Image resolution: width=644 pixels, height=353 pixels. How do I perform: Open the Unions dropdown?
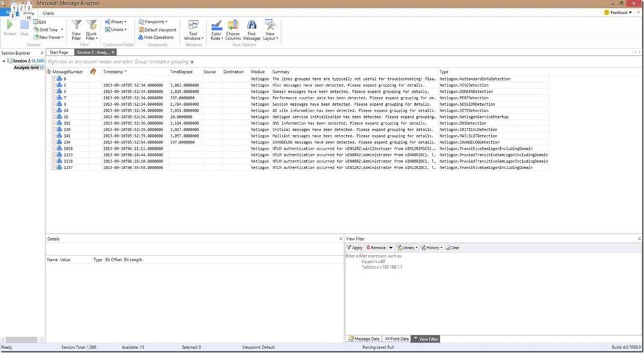coord(115,30)
